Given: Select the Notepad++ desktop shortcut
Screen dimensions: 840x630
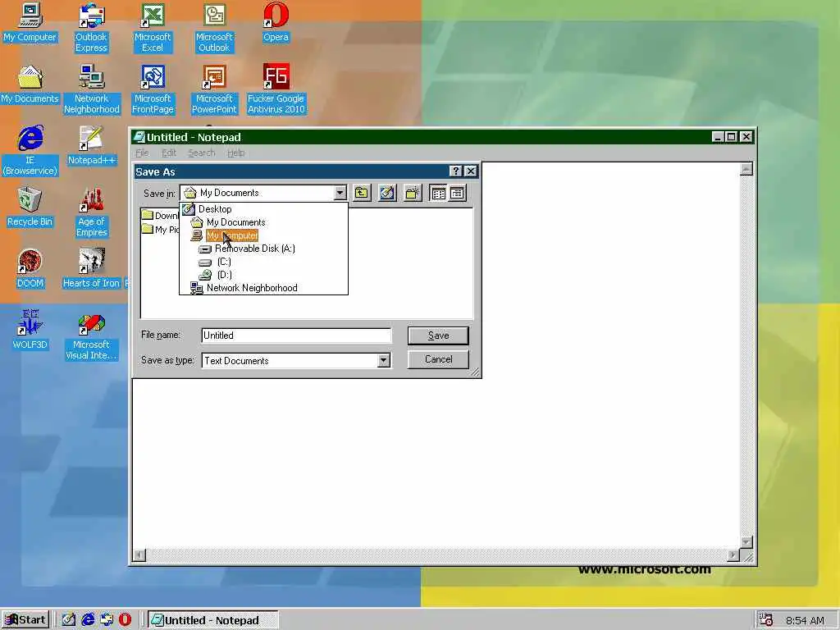Looking at the screenshot, I should coord(91,146).
